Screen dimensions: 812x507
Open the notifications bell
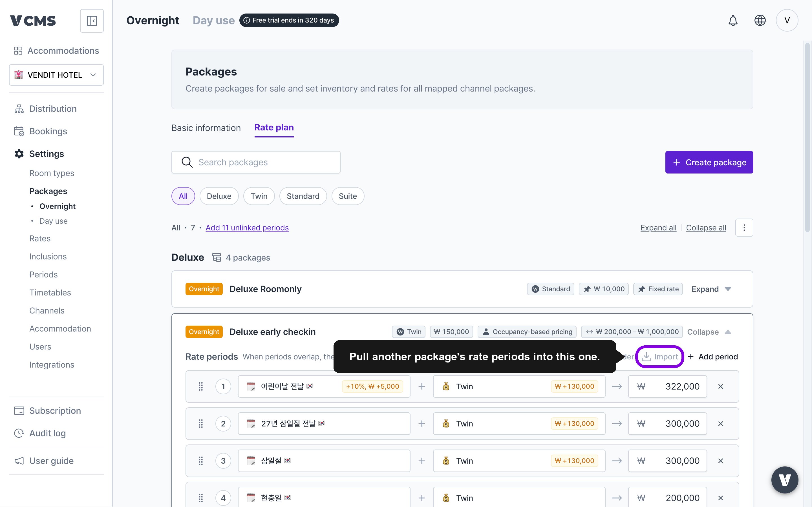point(733,21)
